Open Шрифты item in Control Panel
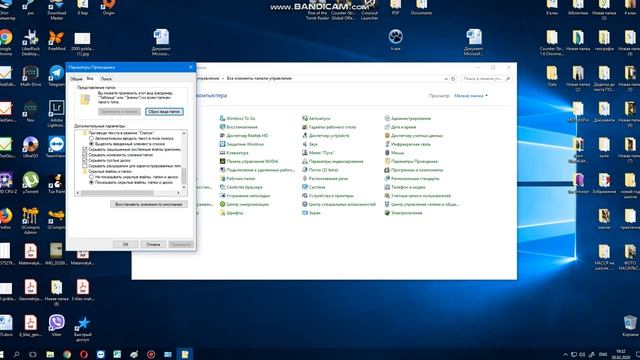 231,213
